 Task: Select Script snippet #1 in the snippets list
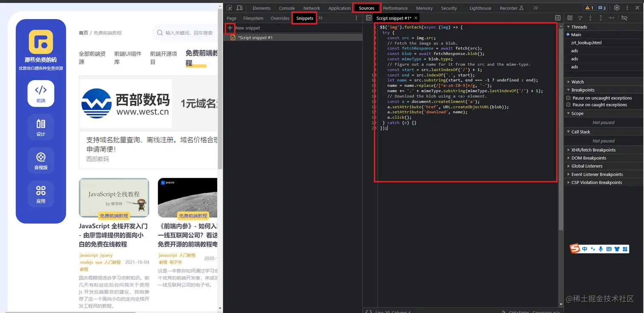293,37
